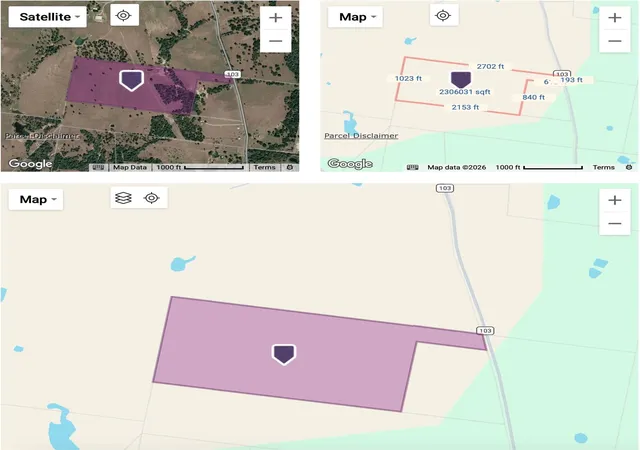Click locate button in top-right map
The height and width of the screenshot is (450, 640).
coord(443,16)
